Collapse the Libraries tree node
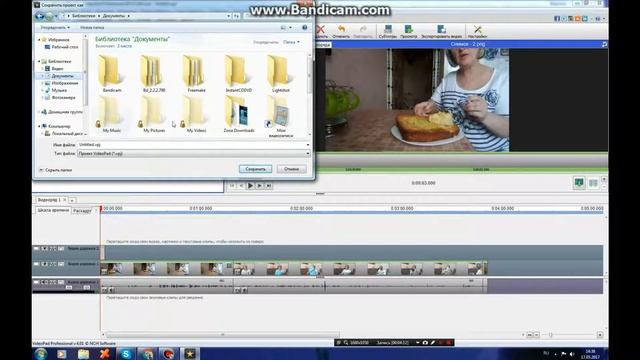This screenshot has width=640, height=360. 40,61
